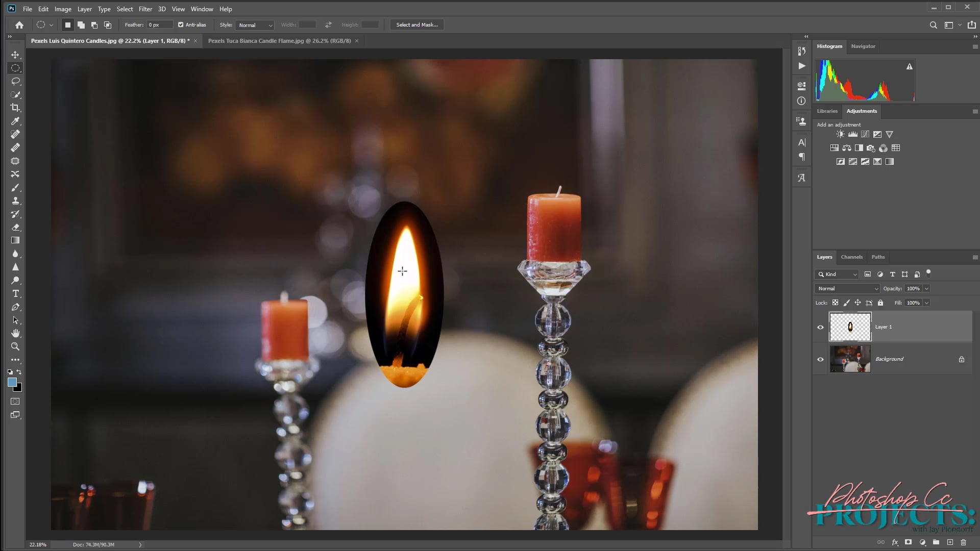Select the Horizontal Type tool
The width and height of the screenshot is (980, 551).
pos(15,294)
